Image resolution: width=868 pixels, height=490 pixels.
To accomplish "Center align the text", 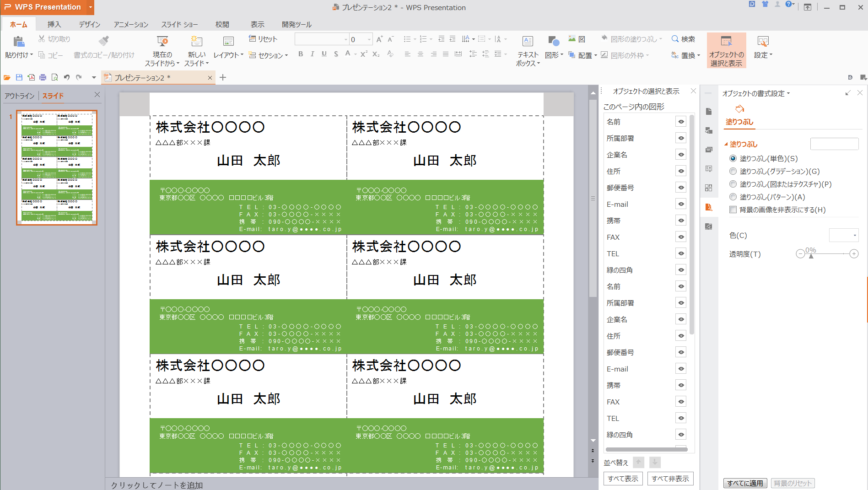I will [420, 54].
